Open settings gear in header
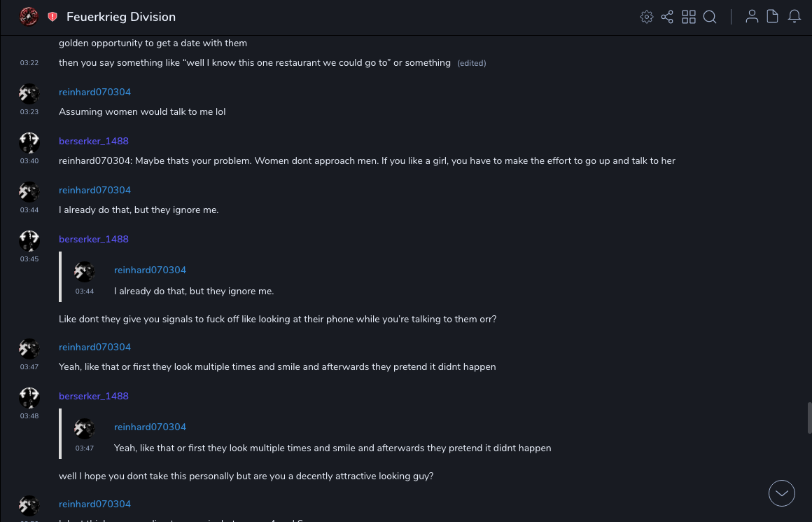The image size is (812, 522). coord(647,17)
